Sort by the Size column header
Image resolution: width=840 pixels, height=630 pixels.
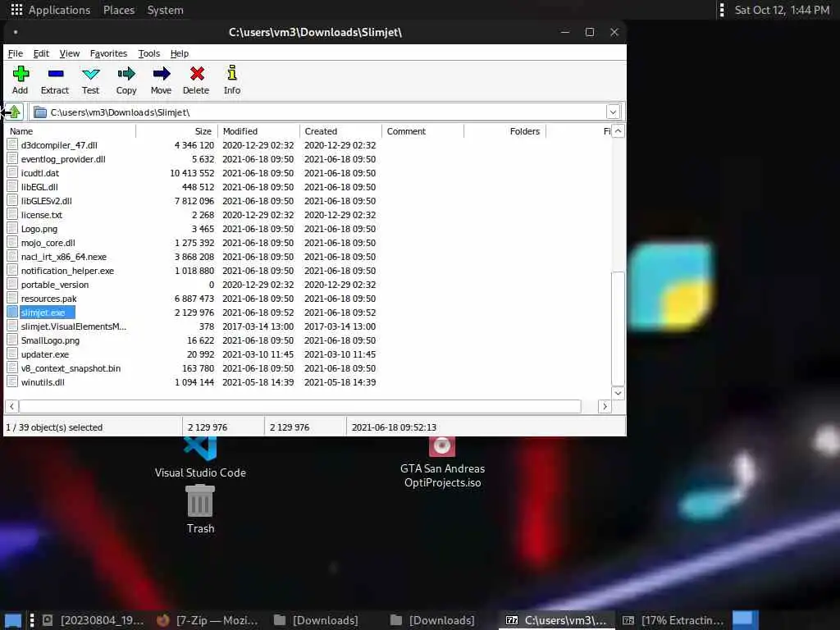tap(177, 131)
